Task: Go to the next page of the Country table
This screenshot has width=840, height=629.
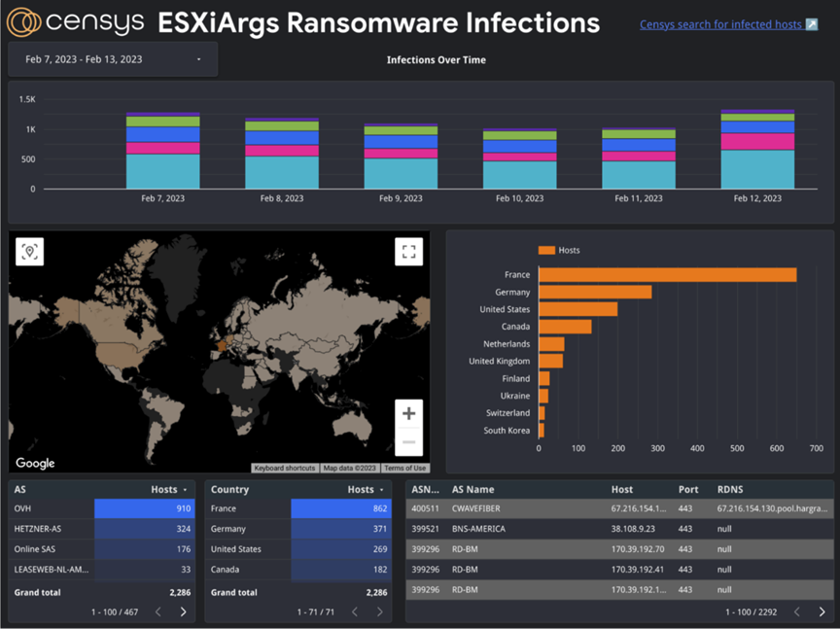Action: coord(380,612)
